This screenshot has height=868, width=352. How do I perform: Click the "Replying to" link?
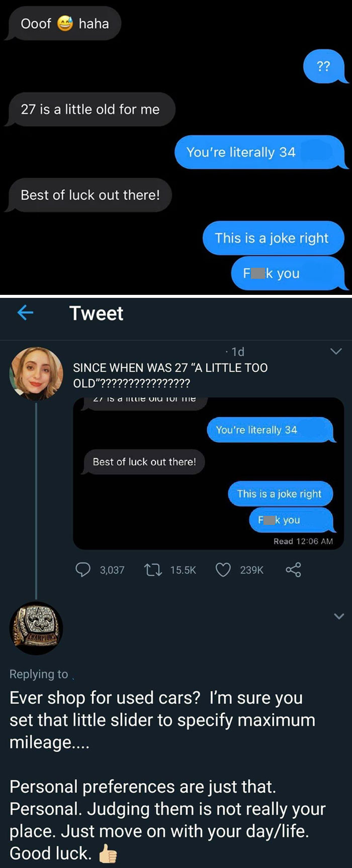[x=39, y=674]
